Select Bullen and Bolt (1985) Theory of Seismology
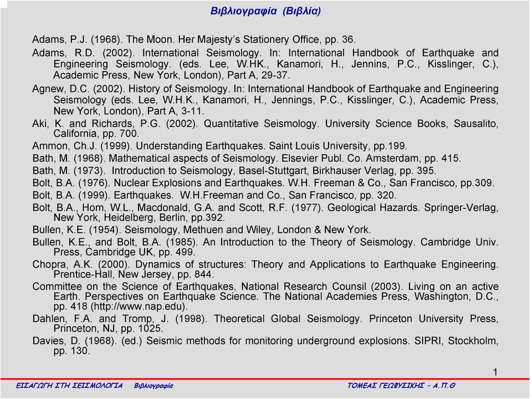 click(265, 247)
